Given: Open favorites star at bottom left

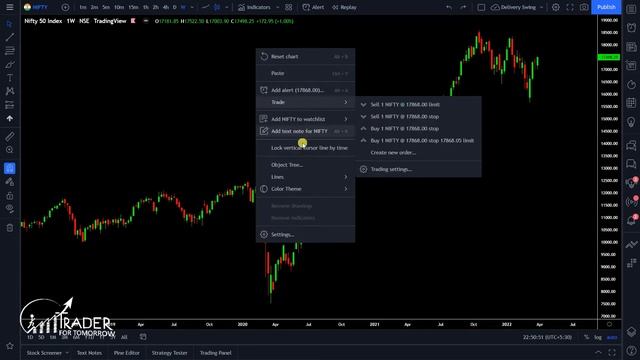Looking at the screenshot, I should tap(9, 346).
